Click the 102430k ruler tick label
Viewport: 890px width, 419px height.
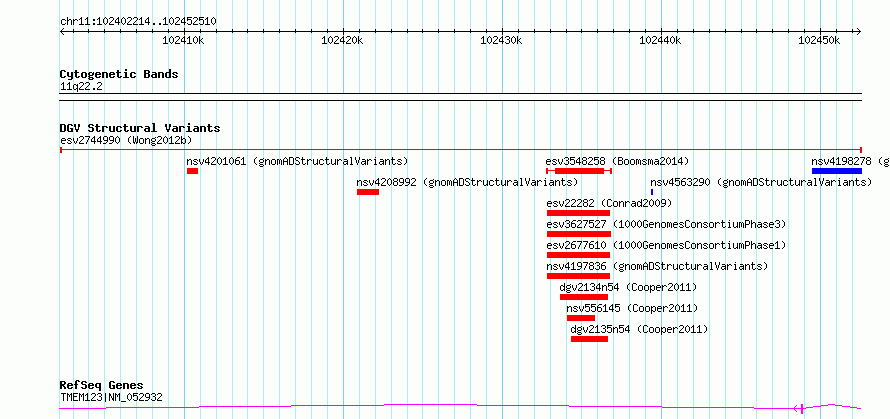click(501, 40)
